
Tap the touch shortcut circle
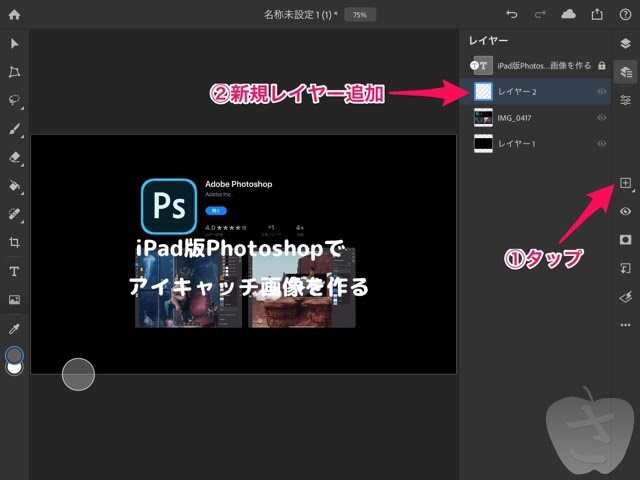78,374
